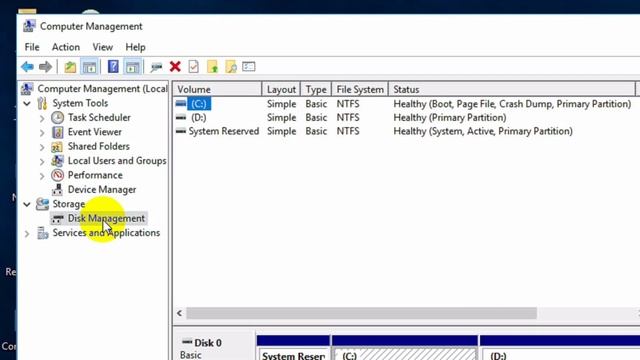Screen dimensions: 640x360
Task: Select Disk Management in the tree
Action: pyautogui.click(x=106, y=218)
